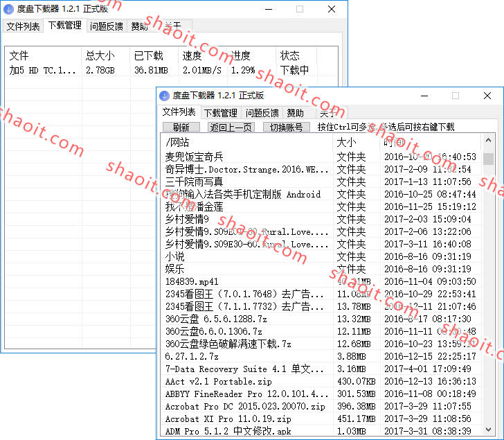Select the 小说 folder
The image size is (504, 440).
coord(175,256)
